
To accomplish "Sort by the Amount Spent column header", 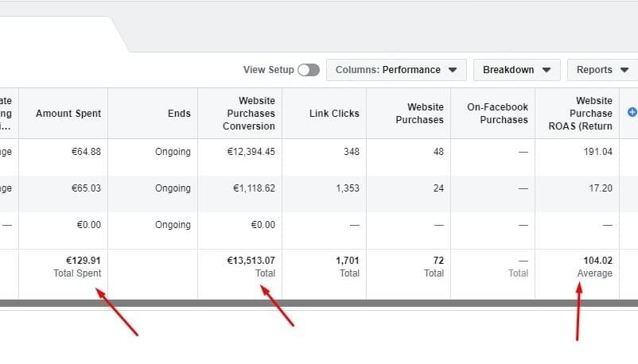I will click(x=68, y=114).
